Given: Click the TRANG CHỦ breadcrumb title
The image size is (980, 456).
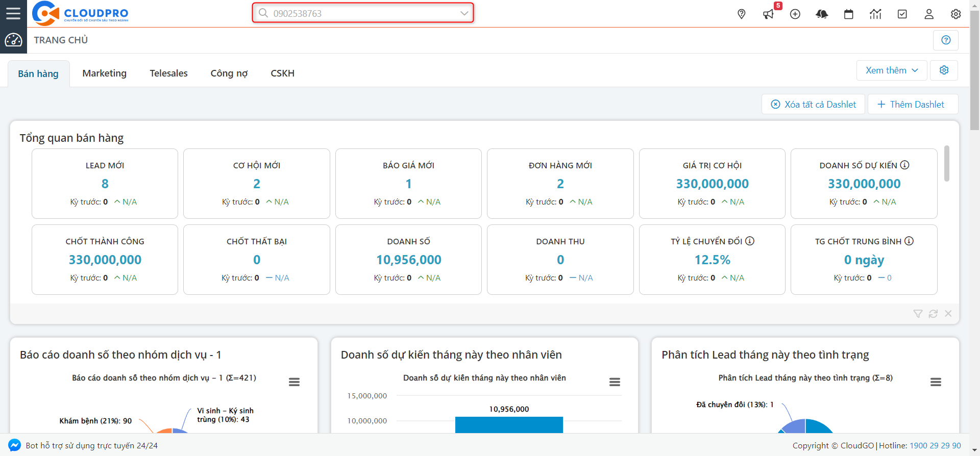Looking at the screenshot, I should (61, 40).
